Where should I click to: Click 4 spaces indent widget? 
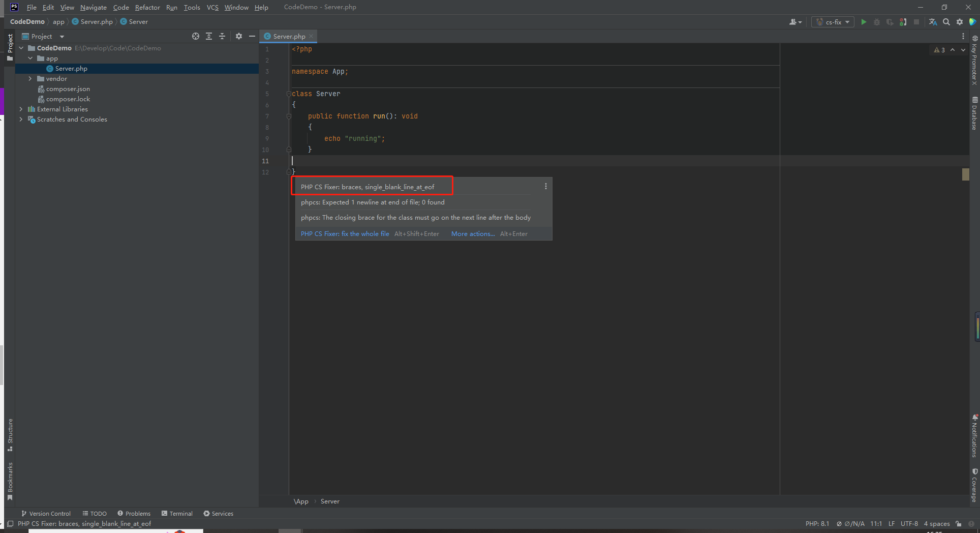pos(937,524)
